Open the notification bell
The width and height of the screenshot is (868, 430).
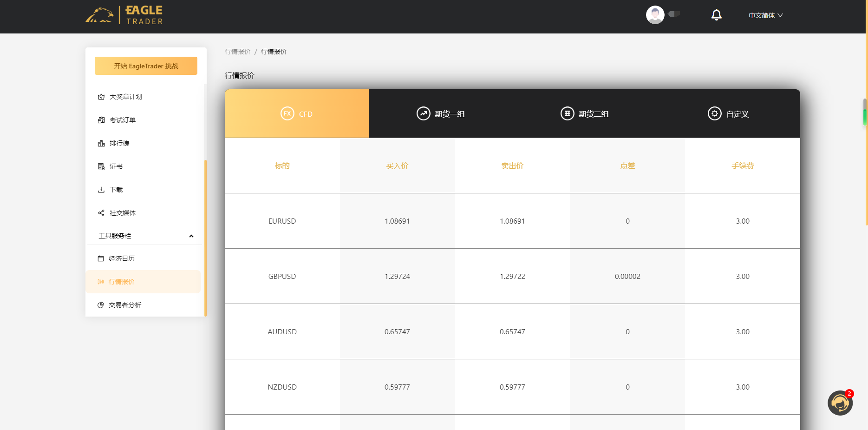[x=717, y=14]
